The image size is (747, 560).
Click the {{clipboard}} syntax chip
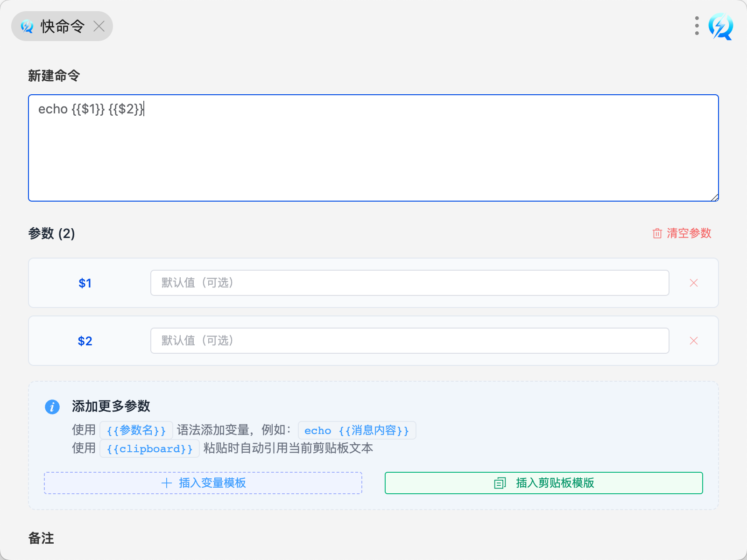(149, 448)
